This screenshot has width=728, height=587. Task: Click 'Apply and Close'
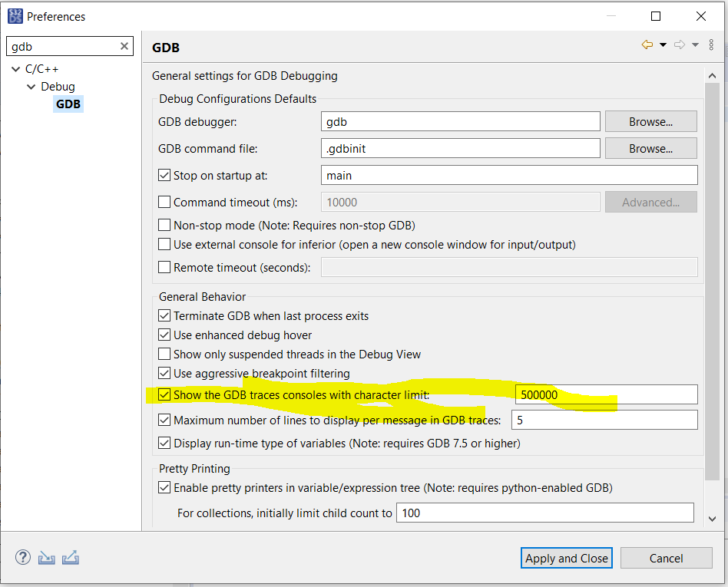pyautogui.click(x=566, y=558)
